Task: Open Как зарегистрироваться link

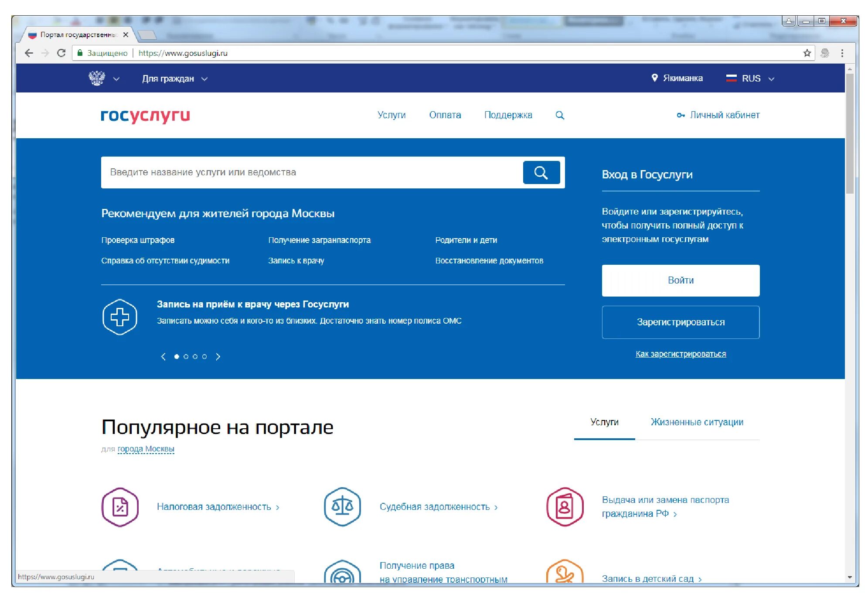Action: [681, 354]
